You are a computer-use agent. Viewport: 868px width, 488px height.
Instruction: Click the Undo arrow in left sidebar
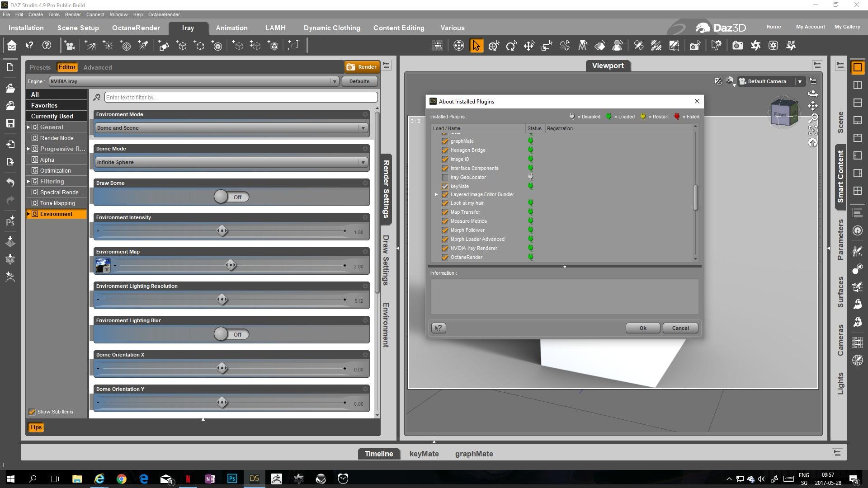(x=10, y=182)
